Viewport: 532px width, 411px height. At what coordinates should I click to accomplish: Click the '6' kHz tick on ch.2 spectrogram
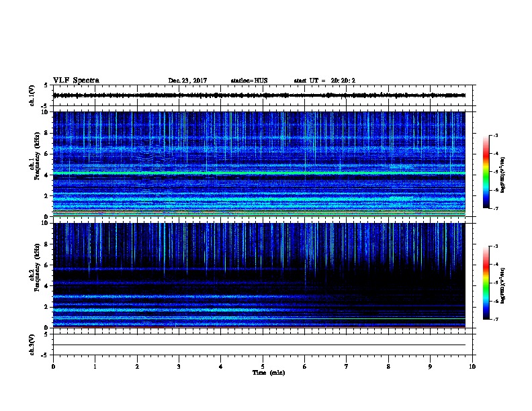(47, 265)
